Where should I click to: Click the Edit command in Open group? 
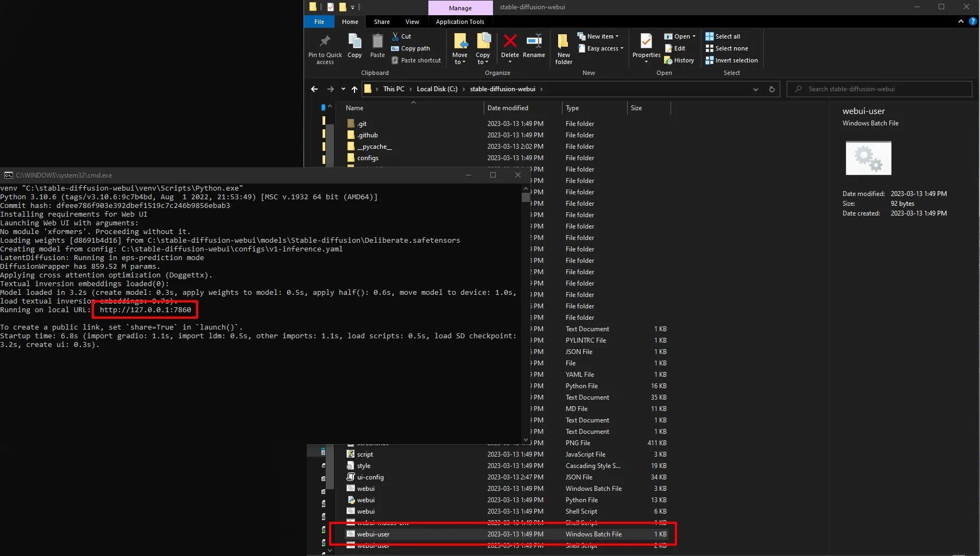[x=675, y=48]
